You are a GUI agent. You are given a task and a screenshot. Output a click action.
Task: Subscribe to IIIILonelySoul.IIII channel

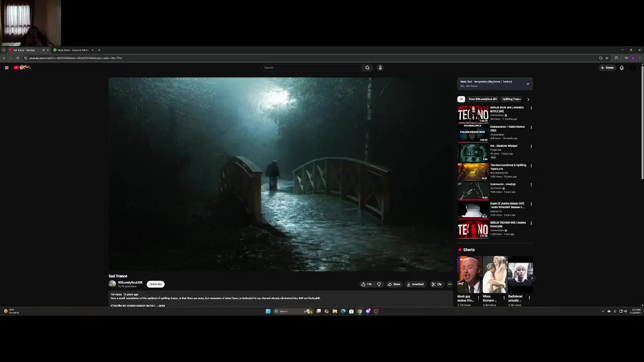click(x=155, y=284)
